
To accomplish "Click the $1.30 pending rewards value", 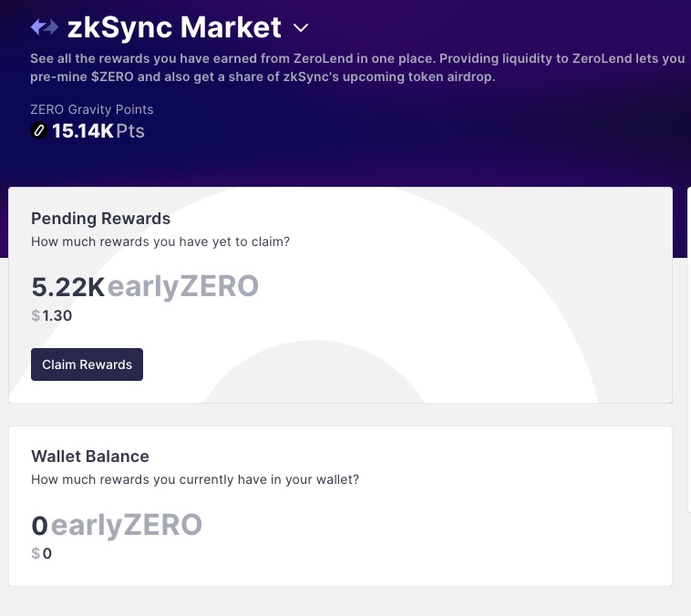I will pos(52,316).
